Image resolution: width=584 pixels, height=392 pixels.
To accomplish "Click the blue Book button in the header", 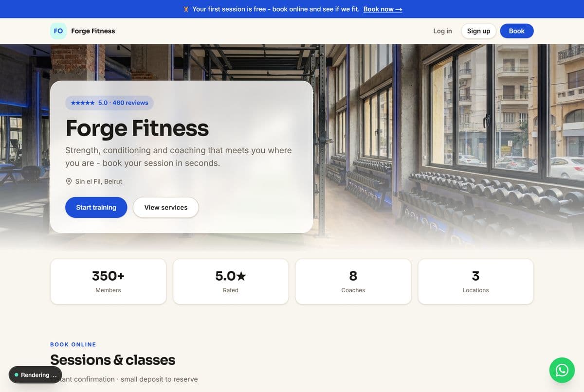I will 517,31.
